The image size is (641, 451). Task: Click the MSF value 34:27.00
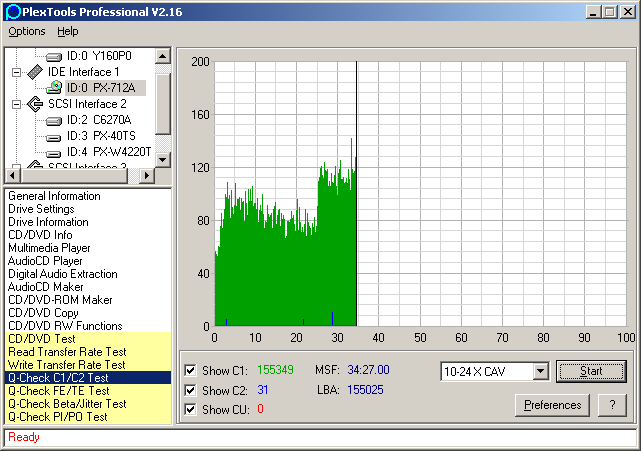(368, 370)
